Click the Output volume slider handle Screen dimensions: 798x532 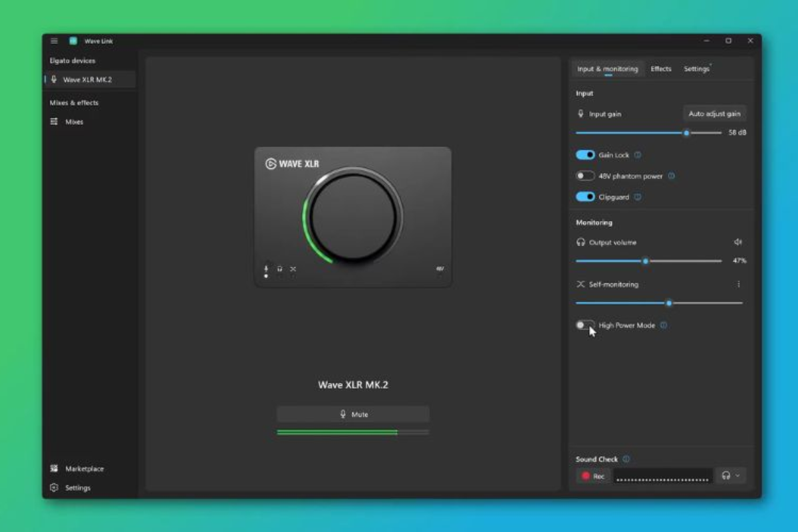[x=645, y=261]
